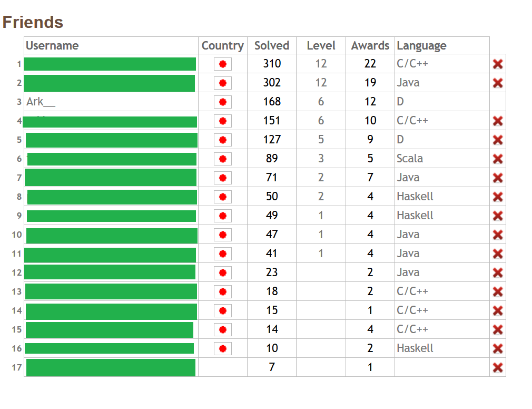Remove the friend with 302 solved
532x409 pixels.
coord(497,83)
